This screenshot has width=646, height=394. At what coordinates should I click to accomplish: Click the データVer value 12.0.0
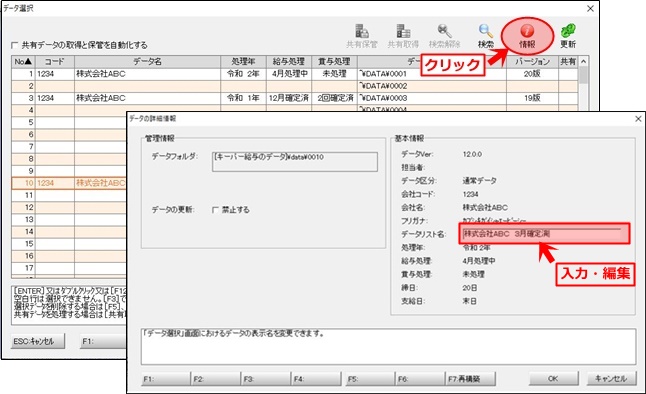point(472,154)
